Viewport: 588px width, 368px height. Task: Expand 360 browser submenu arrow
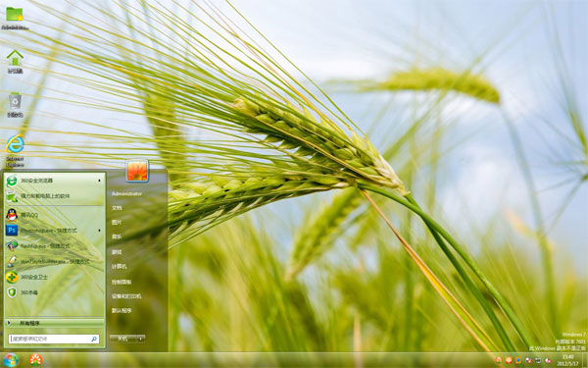[x=99, y=181]
